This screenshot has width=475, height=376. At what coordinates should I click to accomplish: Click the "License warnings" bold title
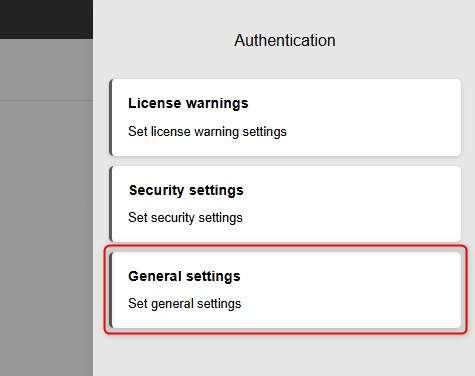point(188,104)
